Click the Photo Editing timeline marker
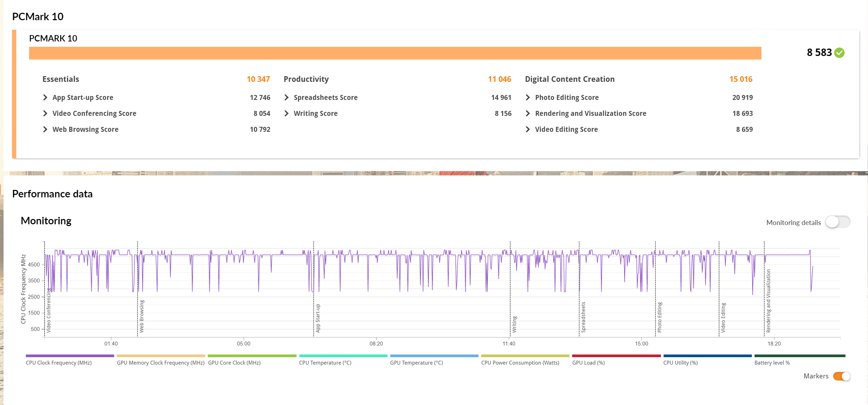The height and width of the screenshot is (405, 868). pos(660,317)
